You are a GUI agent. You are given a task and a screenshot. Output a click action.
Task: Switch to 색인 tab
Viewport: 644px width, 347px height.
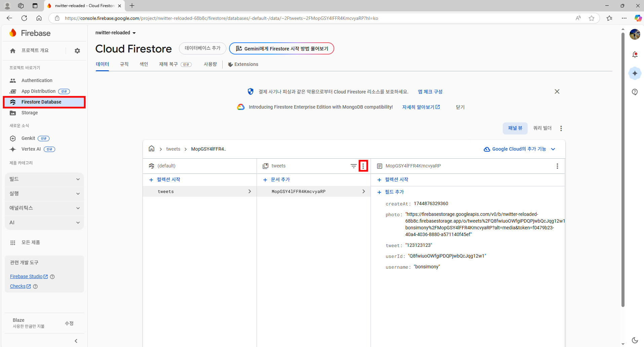144,64
